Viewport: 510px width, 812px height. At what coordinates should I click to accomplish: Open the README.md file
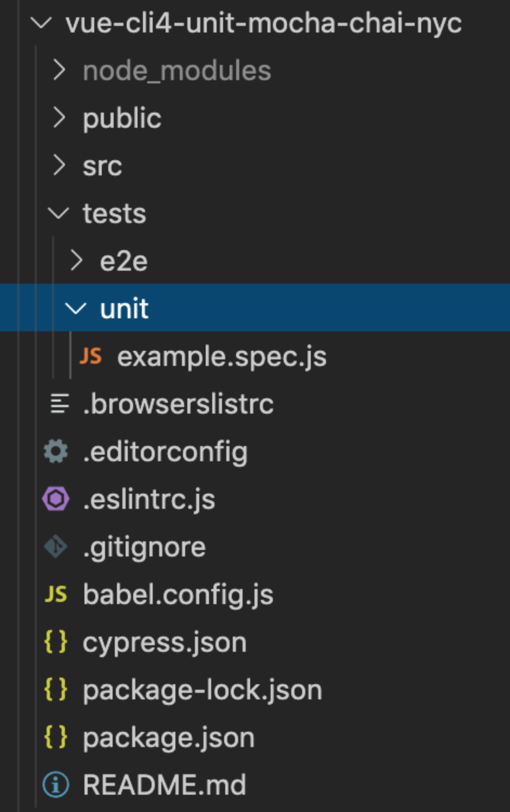tap(164, 785)
